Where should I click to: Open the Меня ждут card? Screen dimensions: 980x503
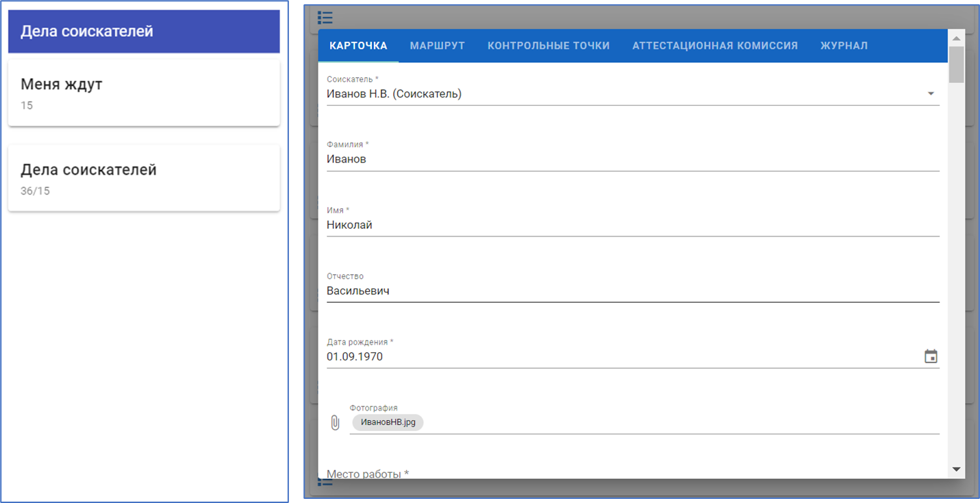[x=144, y=93]
